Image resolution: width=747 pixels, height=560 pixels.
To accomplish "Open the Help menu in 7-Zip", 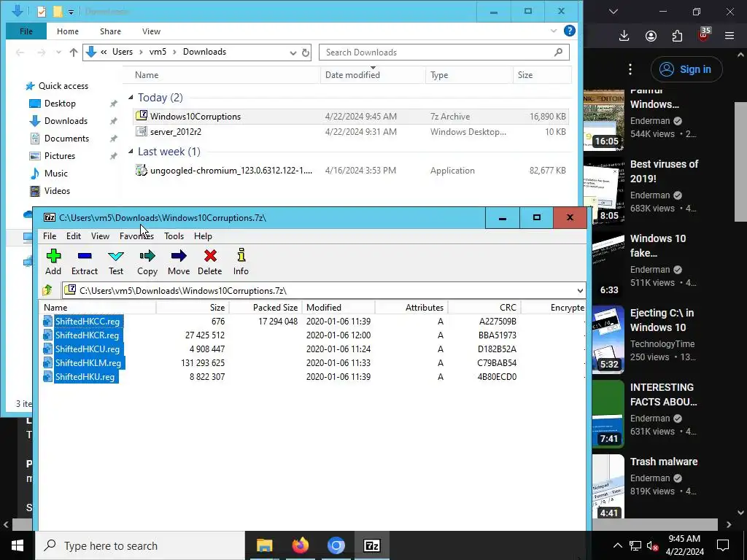I will (203, 236).
